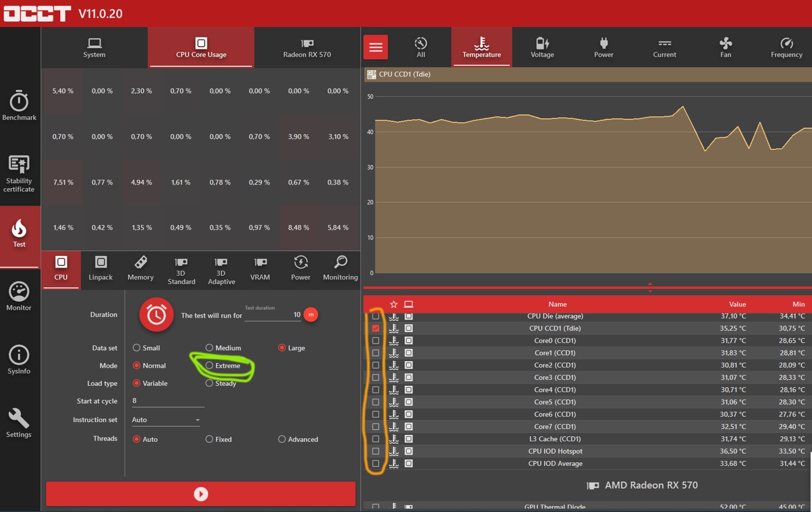The image size is (812, 512).
Task: Check the CPU IOD Hotspot checkbox
Action: 376,451
